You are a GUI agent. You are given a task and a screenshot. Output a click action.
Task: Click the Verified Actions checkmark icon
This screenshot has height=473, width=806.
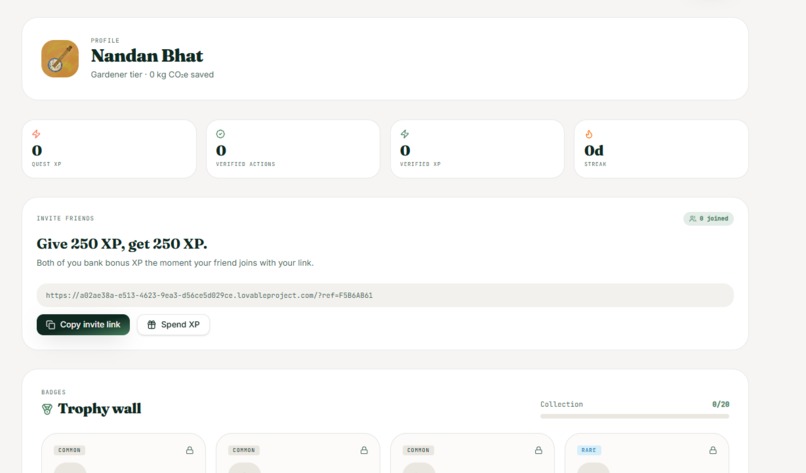(x=221, y=134)
